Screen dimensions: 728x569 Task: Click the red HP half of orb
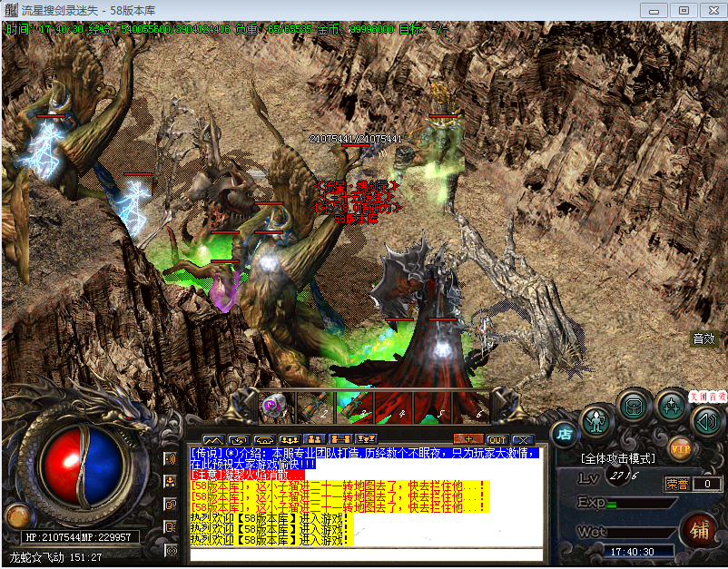[61, 466]
